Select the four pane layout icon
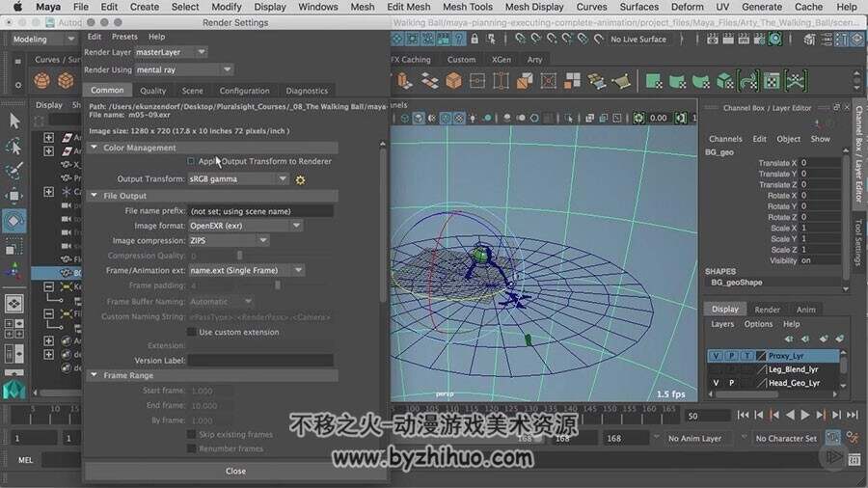 (x=14, y=329)
